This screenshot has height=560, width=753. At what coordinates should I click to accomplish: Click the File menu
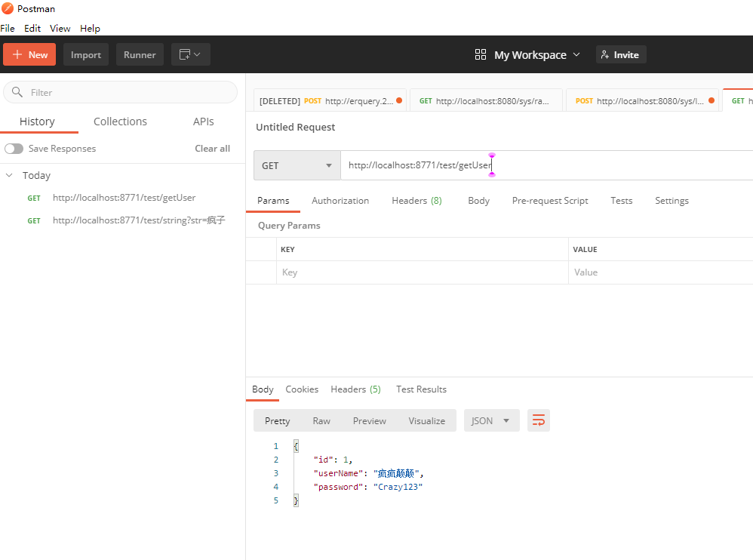click(8, 29)
